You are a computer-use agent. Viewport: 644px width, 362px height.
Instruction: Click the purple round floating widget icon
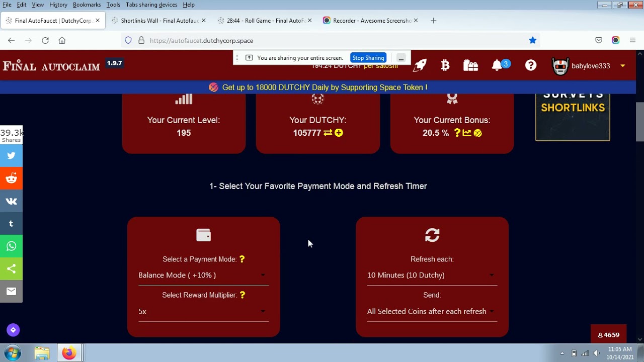coord(13,330)
